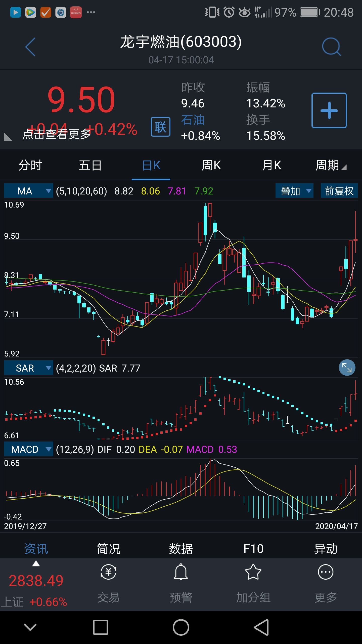
Task: Open the 简况 overview tab
Action: tap(109, 549)
